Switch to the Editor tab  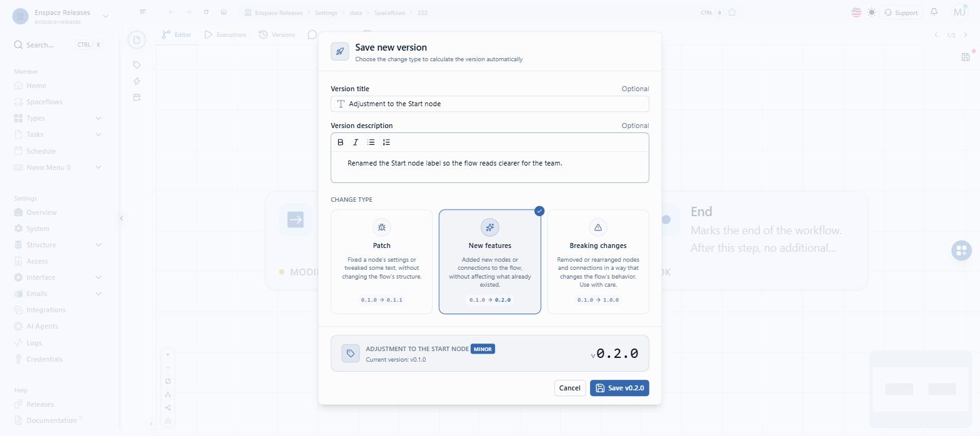click(x=177, y=35)
